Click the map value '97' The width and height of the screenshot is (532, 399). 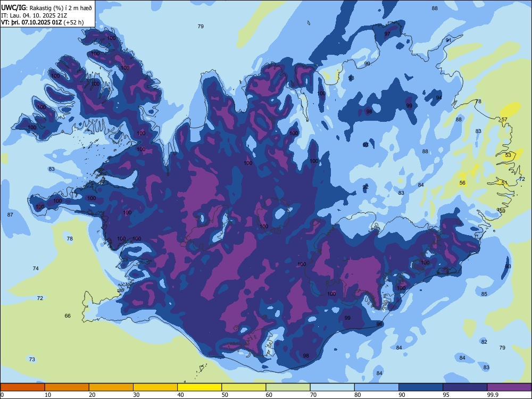point(387,34)
